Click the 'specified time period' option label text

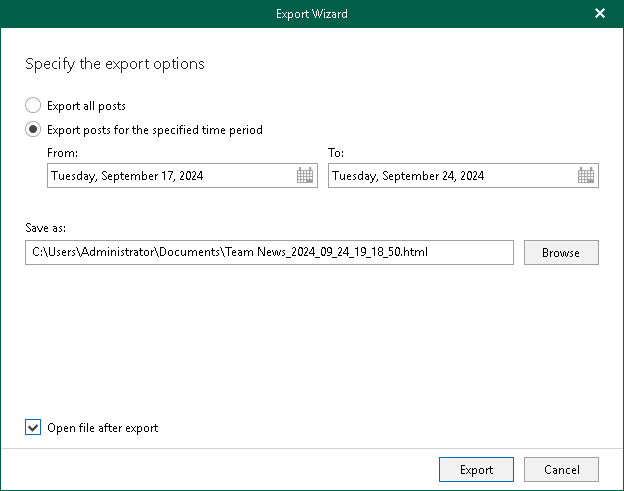pos(155,129)
